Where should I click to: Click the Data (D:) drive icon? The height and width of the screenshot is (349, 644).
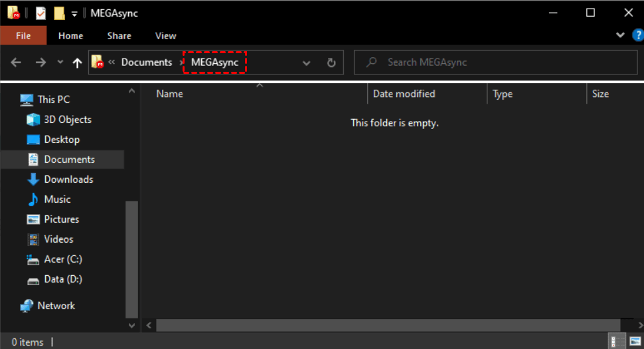pyautogui.click(x=33, y=281)
